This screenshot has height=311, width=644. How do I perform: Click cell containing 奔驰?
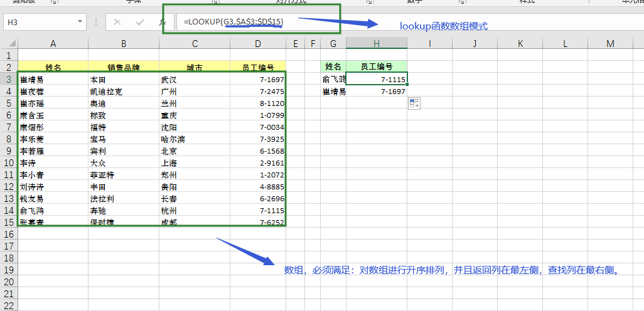tap(124, 211)
